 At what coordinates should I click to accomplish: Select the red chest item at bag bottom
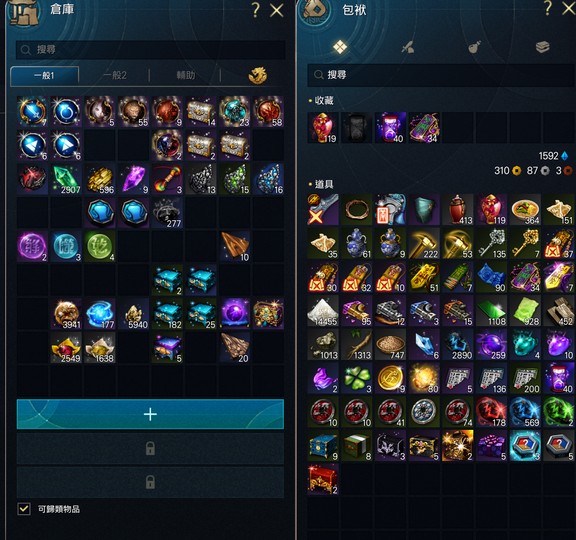[323, 479]
